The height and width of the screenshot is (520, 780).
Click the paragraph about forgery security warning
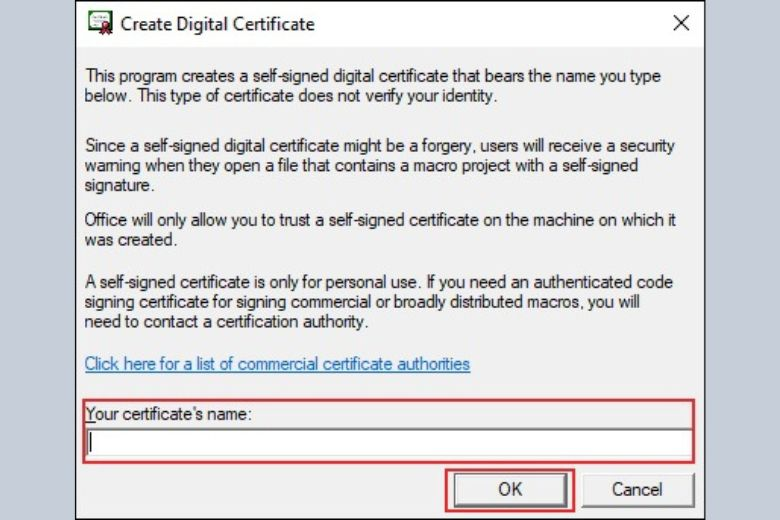380,165
